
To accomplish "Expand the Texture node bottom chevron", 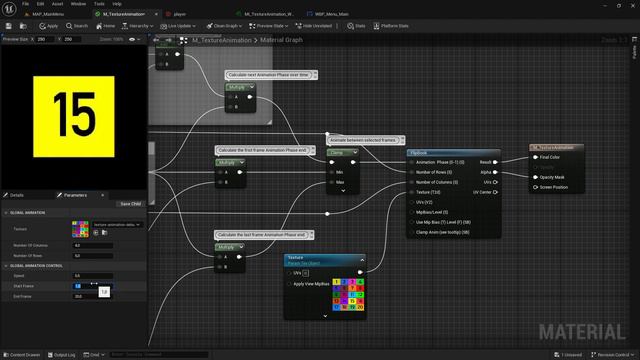I will click(325, 316).
